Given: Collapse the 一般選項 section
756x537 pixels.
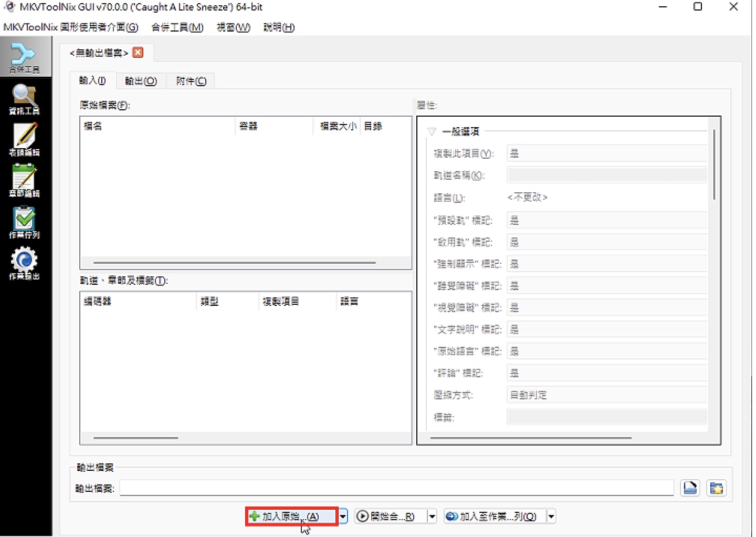Looking at the screenshot, I should point(432,131).
